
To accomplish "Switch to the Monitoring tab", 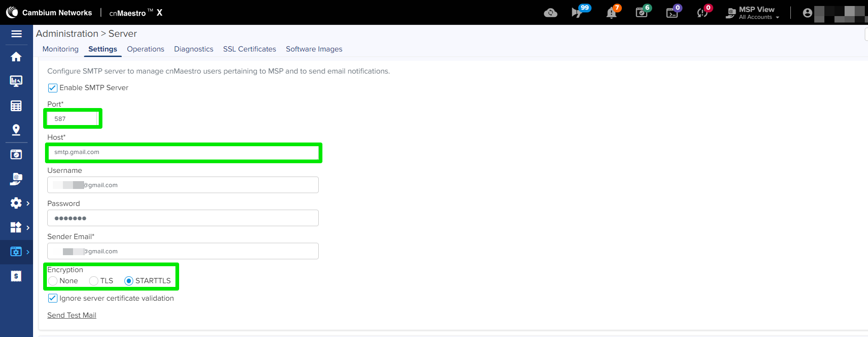I will [x=61, y=49].
